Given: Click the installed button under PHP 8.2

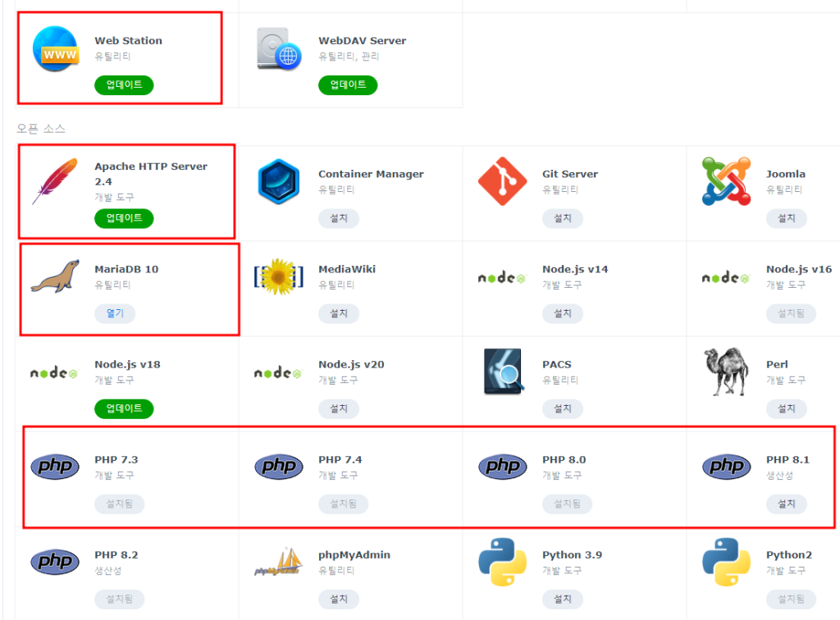Looking at the screenshot, I should pyautogui.click(x=120, y=599).
